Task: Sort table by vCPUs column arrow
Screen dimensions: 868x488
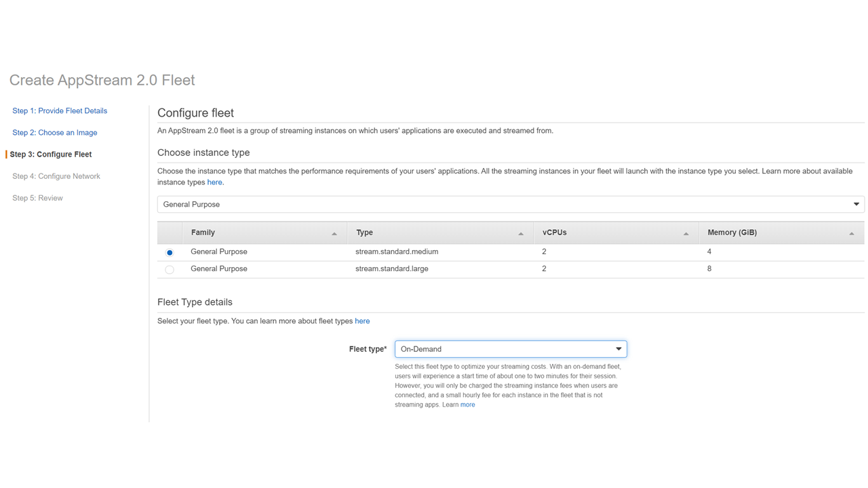Action: click(x=686, y=234)
